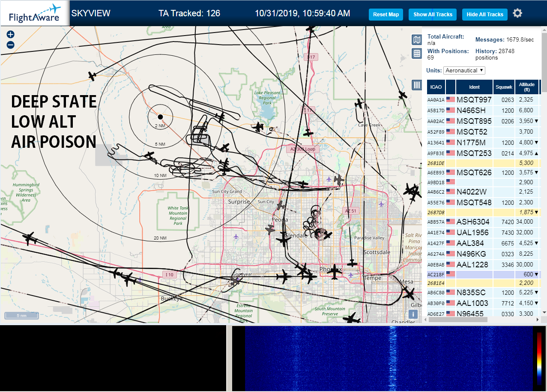Open the settings gear icon
This screenshot has width=547, height=392.
pos(517,13)
